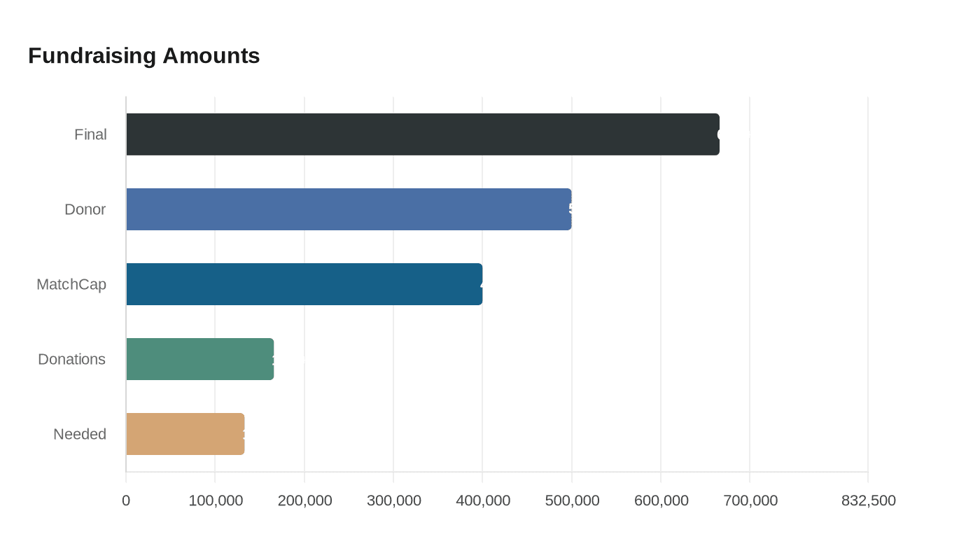980x560 pixels.
Task: Click the 700,000 tick label
Action: click(x=752, y=500)
